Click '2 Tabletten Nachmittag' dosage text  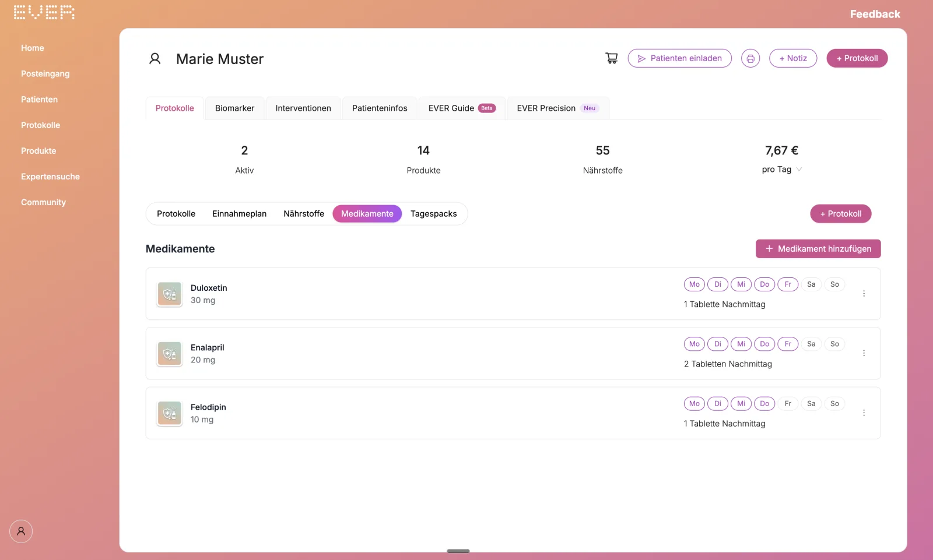[728, 364]
